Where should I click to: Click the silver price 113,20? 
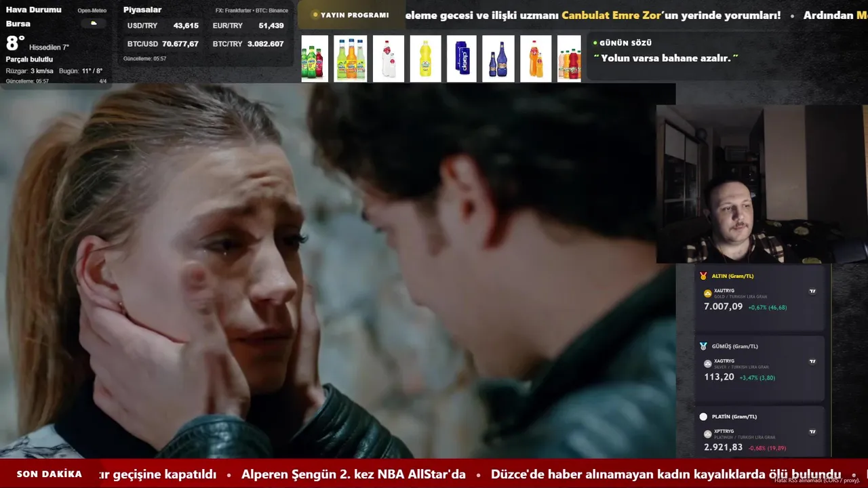tap(719, 377)
